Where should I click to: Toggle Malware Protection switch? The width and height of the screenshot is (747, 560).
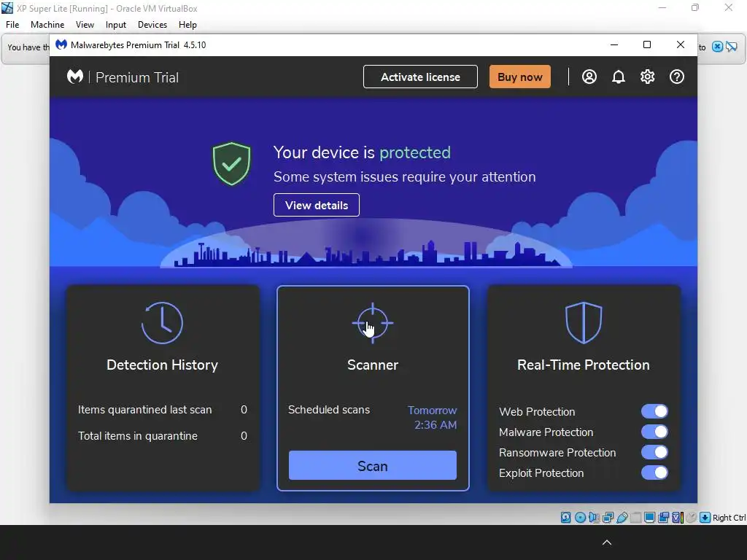[x=654, y=432]
